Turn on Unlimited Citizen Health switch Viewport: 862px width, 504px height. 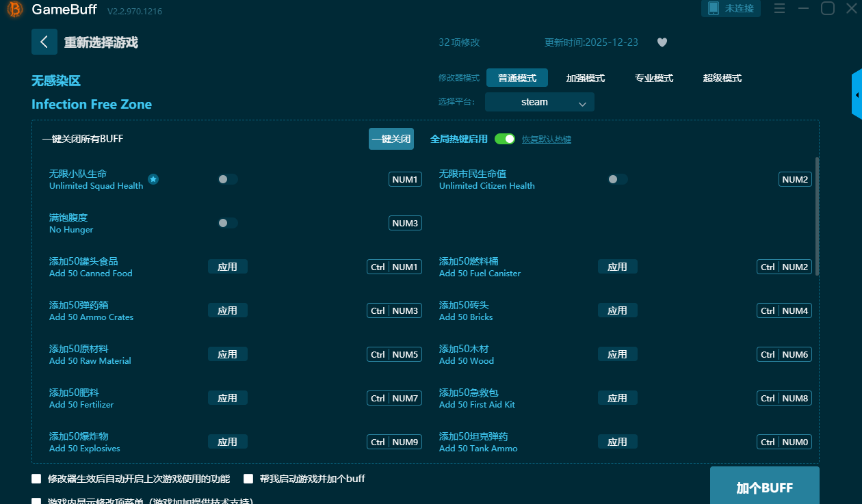coord(618,179)
